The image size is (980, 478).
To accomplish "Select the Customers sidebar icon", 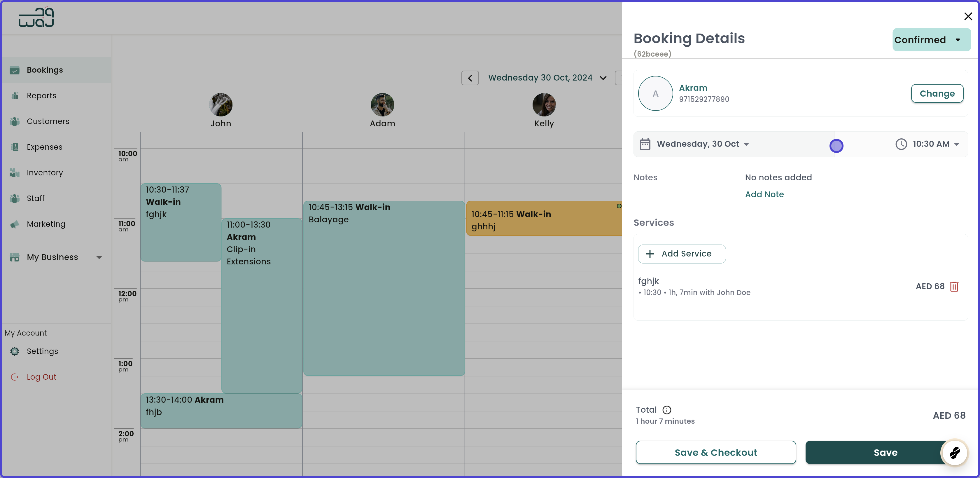I will (15, 121).
